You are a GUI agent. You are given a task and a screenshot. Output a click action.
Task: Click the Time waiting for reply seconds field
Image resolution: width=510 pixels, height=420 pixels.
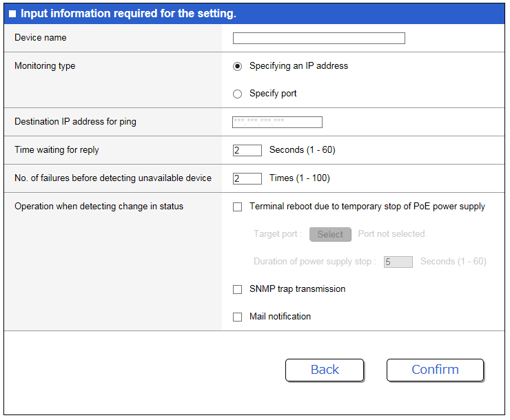247,150
